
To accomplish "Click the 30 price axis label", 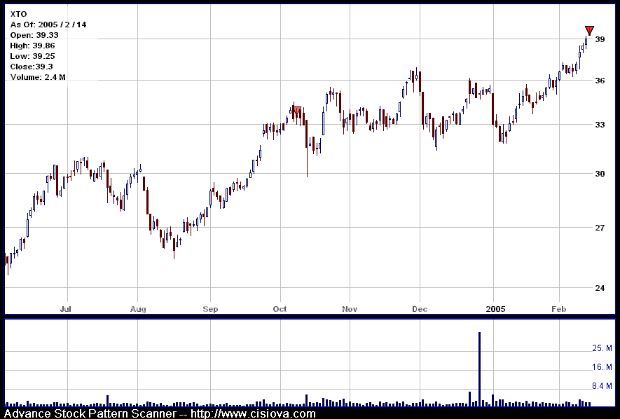I will 600,174.
